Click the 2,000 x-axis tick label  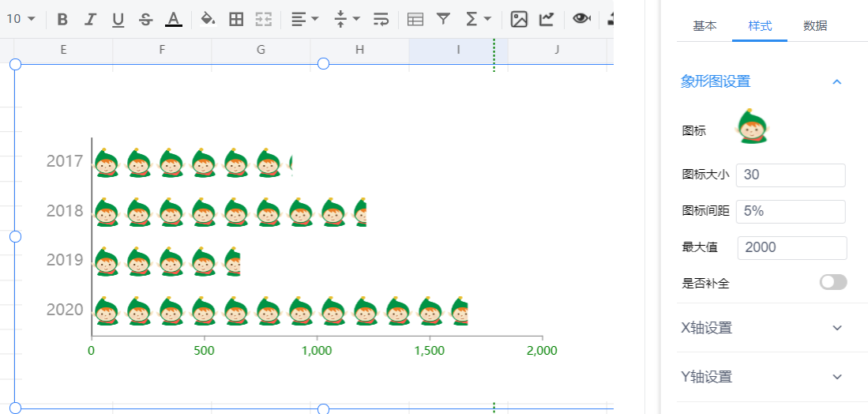tap(543, 351)
